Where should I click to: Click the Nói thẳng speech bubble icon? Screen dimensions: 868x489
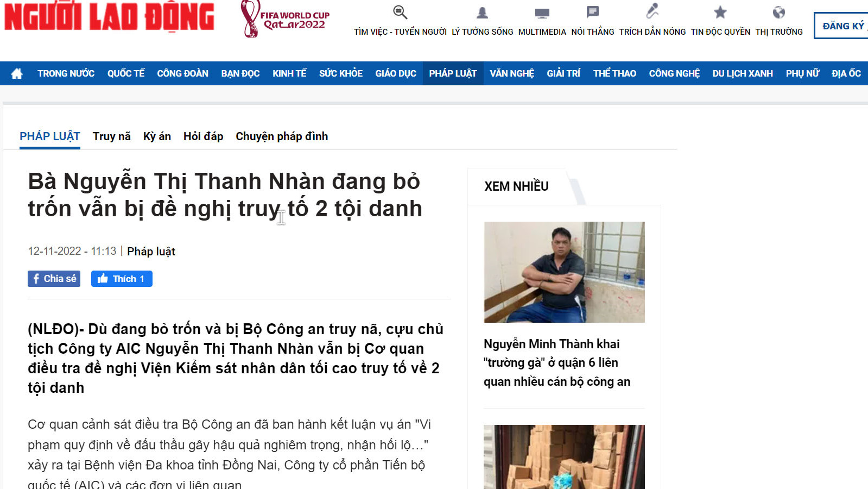pos(592,12)
